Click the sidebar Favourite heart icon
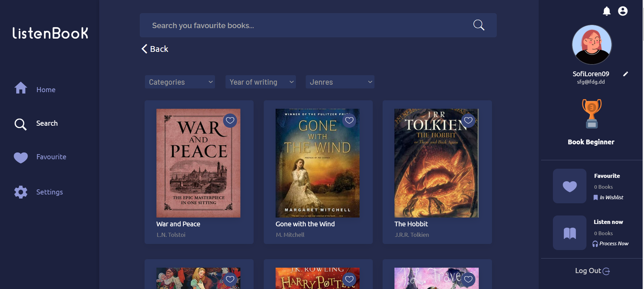This screenshot has height=289, width=644. [21, 158]
